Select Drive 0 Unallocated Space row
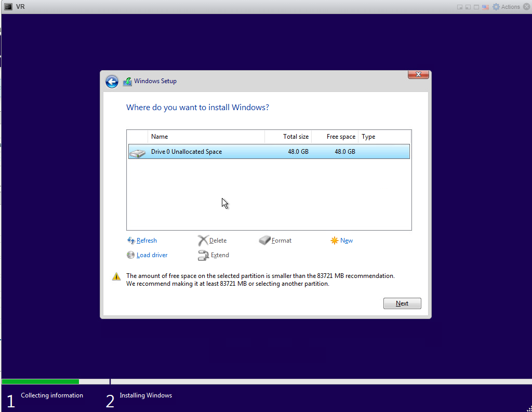This screenshot has width=532, height=412. click(269, 152)
